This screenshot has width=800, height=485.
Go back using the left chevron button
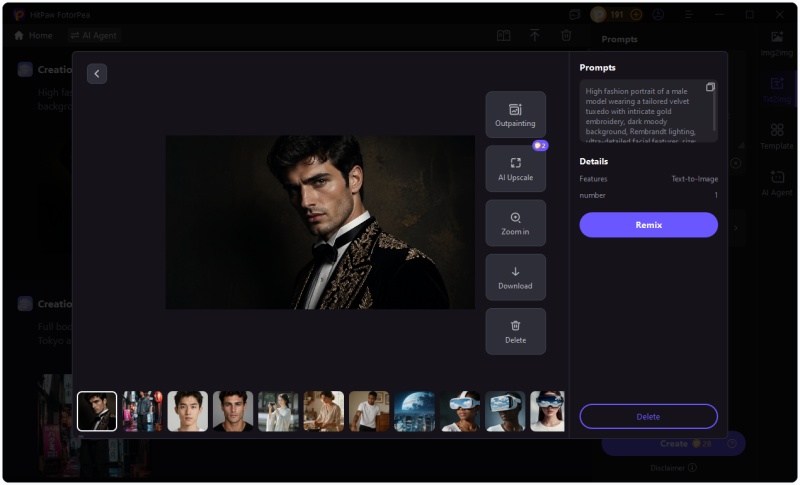point(96,73)
